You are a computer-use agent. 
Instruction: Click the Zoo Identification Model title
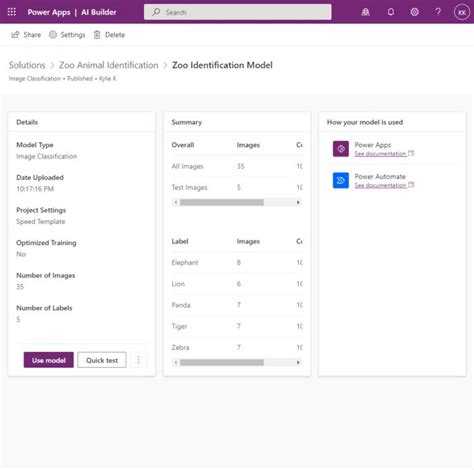pyautogui.click(x=222, y=65)
